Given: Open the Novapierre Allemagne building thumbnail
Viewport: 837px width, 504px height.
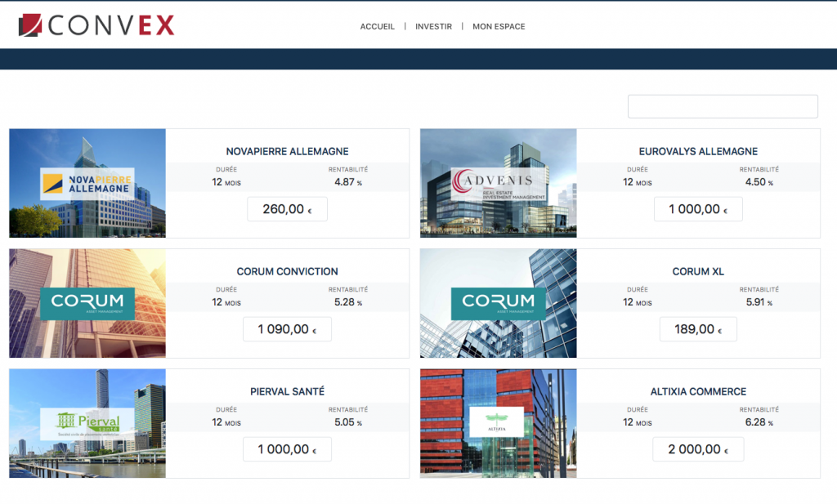Looking at the screenshot, I should [x=87, y=183].
